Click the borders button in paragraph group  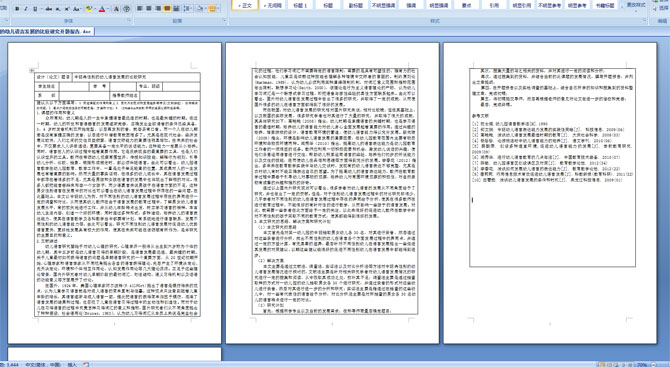pos(212,8)
